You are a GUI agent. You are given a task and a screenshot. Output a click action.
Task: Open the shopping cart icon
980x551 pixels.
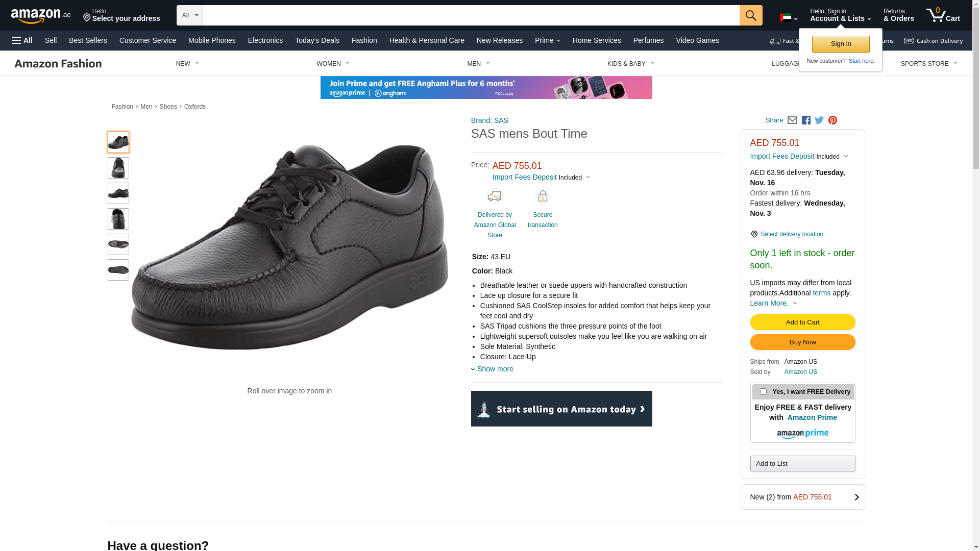[x=943, y=15]
